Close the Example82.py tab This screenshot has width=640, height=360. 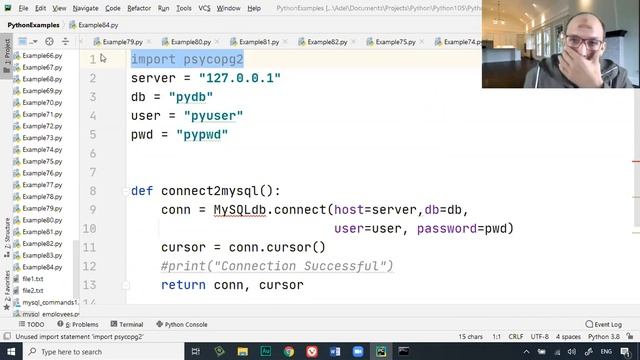[353, 42]
